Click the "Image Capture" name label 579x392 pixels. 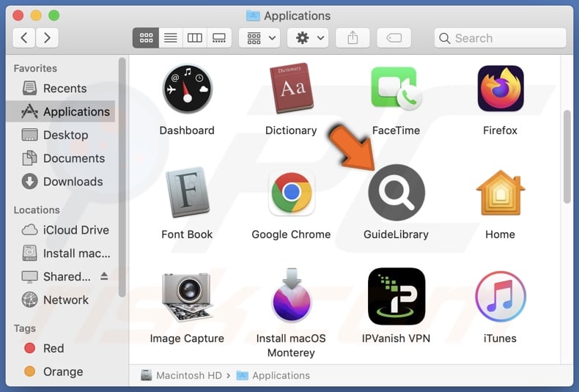(x=187, y=339)
